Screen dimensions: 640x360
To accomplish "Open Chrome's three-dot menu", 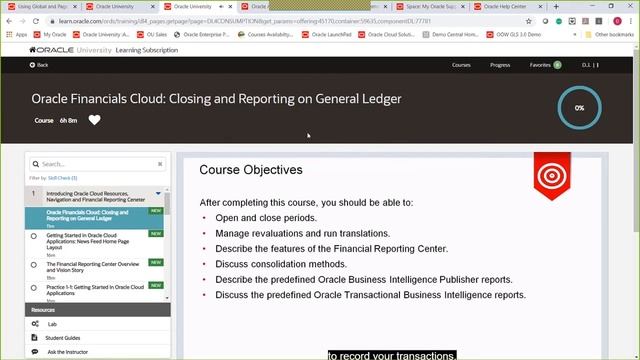I will coord(631,21).
